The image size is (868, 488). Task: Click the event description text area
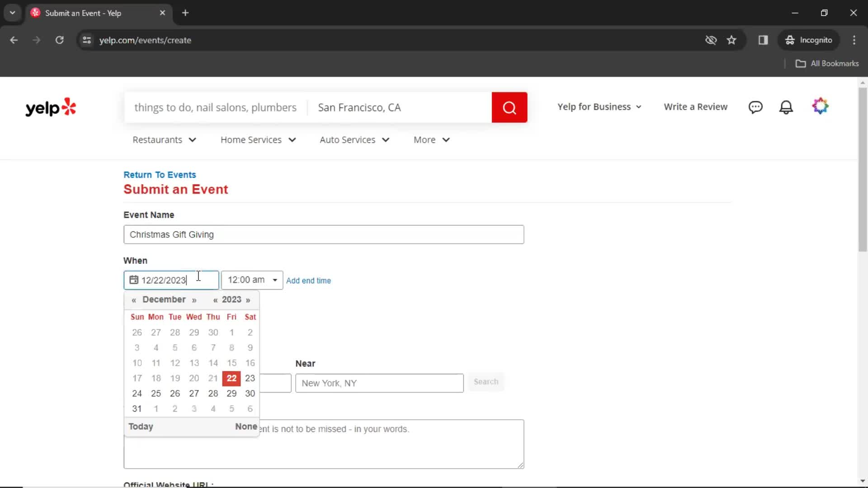(324, 444)
